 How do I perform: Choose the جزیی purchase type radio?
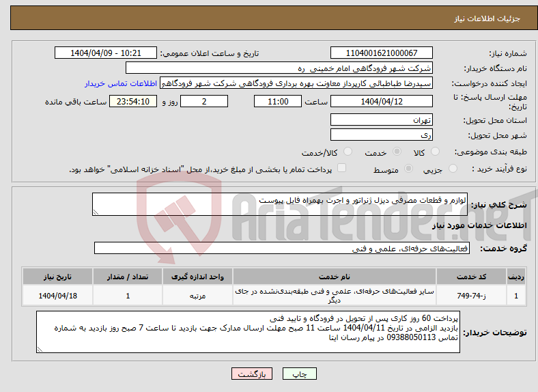point(453,168)
